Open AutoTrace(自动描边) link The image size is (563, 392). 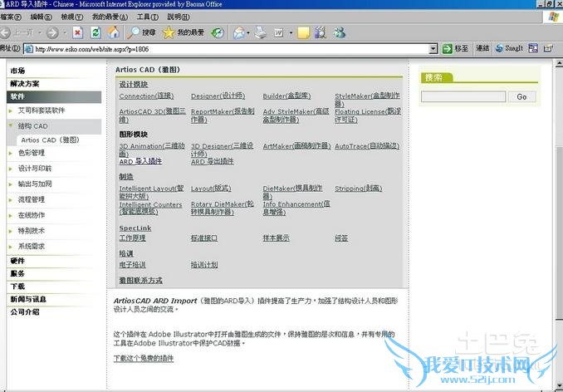coord(367,146)
